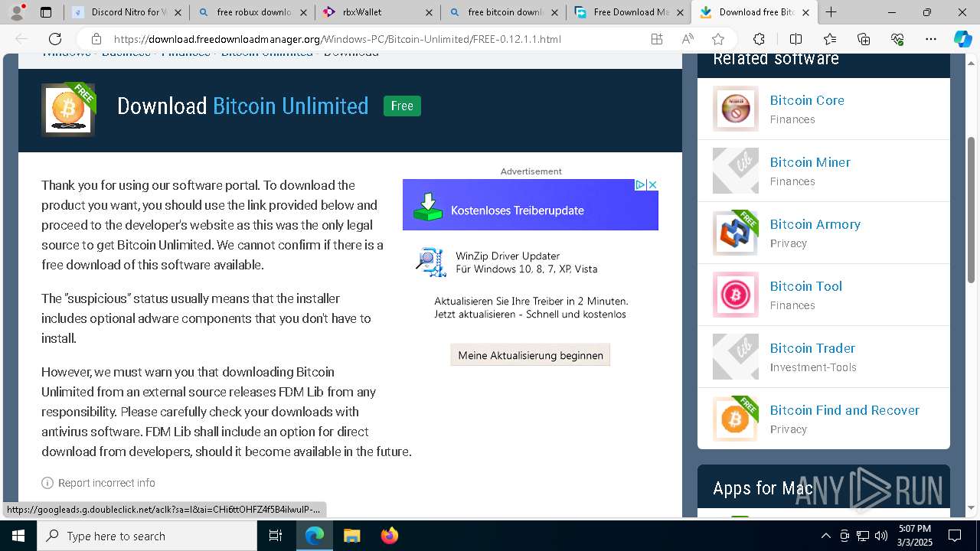Open the tab actions menu icon
Screen dimensions: 980x551
(x=46, y=12)
